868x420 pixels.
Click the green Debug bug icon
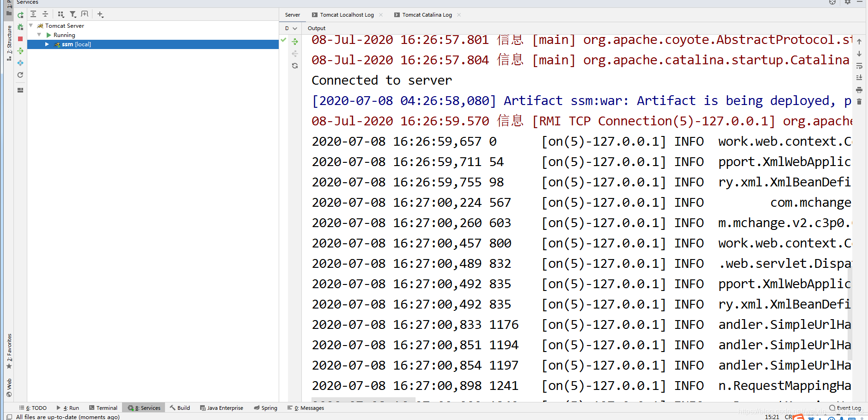[x=20, y=27]
